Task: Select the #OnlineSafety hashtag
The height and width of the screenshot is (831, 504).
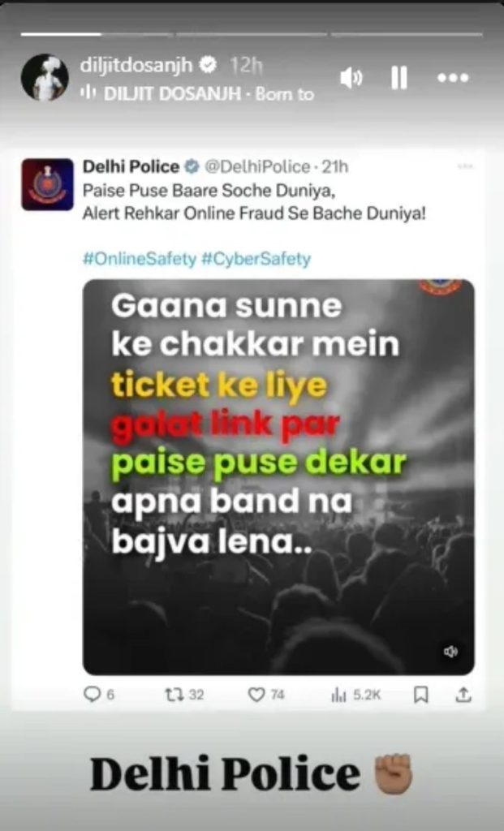Action: click(140, 259)
